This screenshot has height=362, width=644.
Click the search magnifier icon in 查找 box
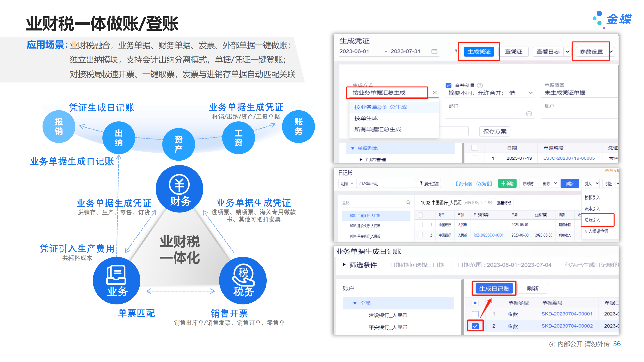[x=408, y=202]
